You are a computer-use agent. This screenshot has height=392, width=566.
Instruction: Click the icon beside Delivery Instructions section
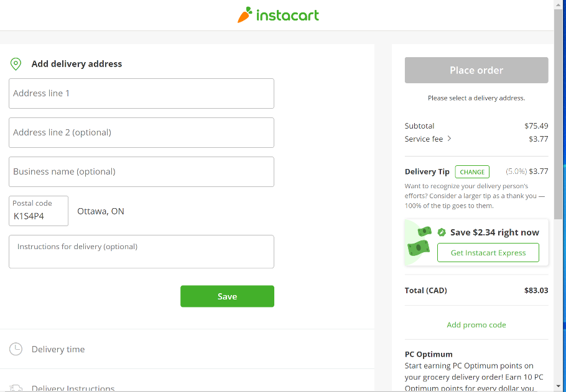pos(16,388)
